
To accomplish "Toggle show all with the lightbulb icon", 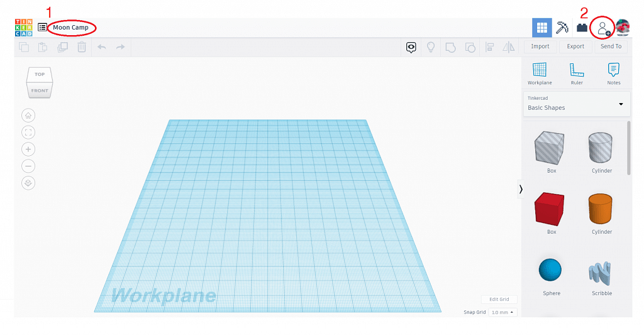I will tap(431, 47).
